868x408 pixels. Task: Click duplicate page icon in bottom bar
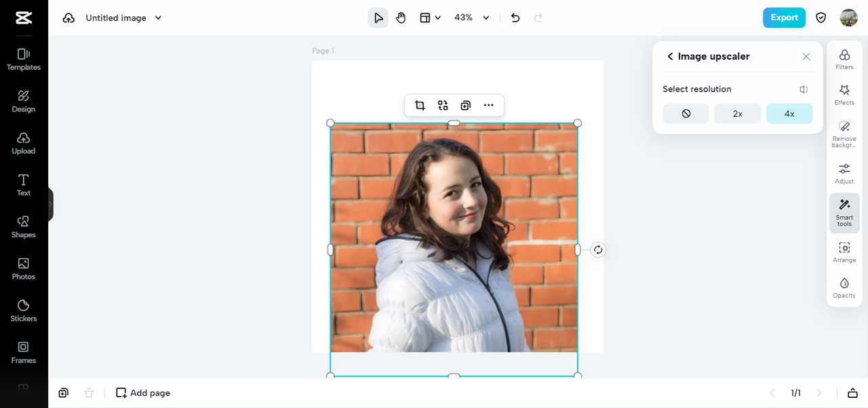pos(63,393)
